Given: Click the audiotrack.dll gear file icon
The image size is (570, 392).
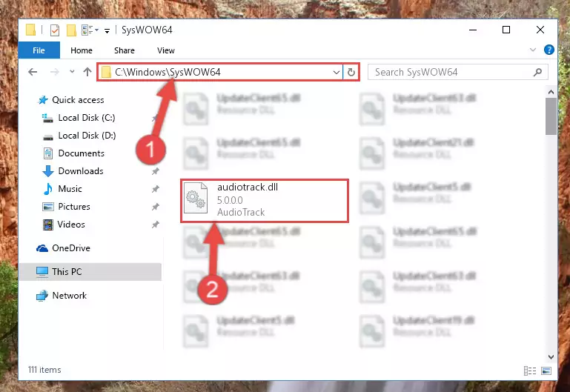Looking at the screenshot, I should (196, 199).
